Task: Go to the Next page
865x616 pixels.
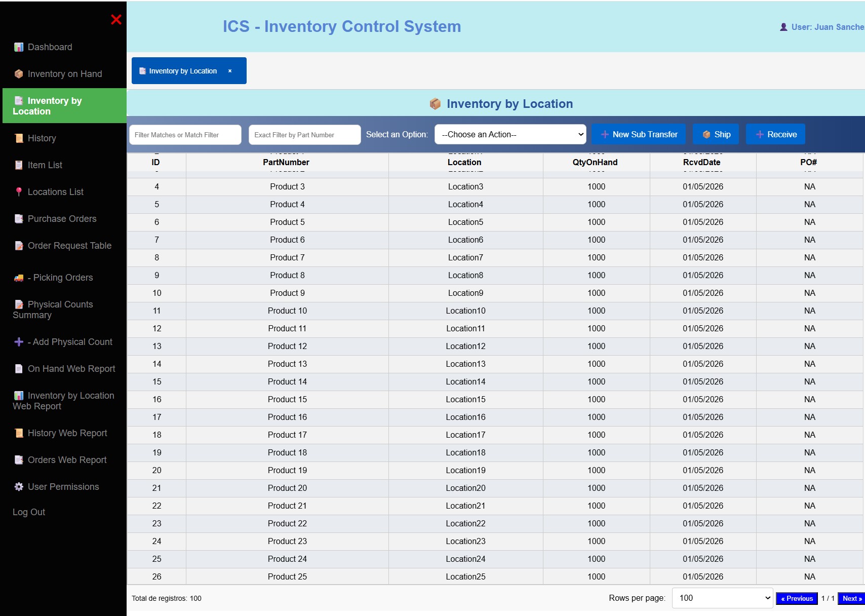Action: pyautogui.click(x=851, y=598)
